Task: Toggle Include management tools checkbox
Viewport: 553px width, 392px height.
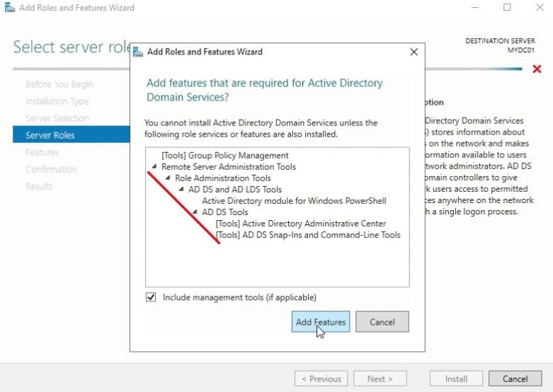Action: tap(151, 297)
